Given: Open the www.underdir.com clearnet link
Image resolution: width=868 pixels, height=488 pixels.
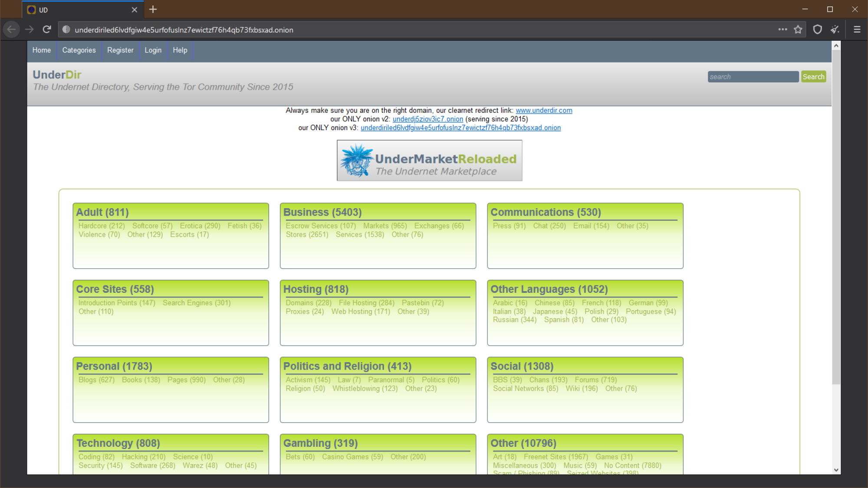Looking at the screenshot, I should pos(544,111).
